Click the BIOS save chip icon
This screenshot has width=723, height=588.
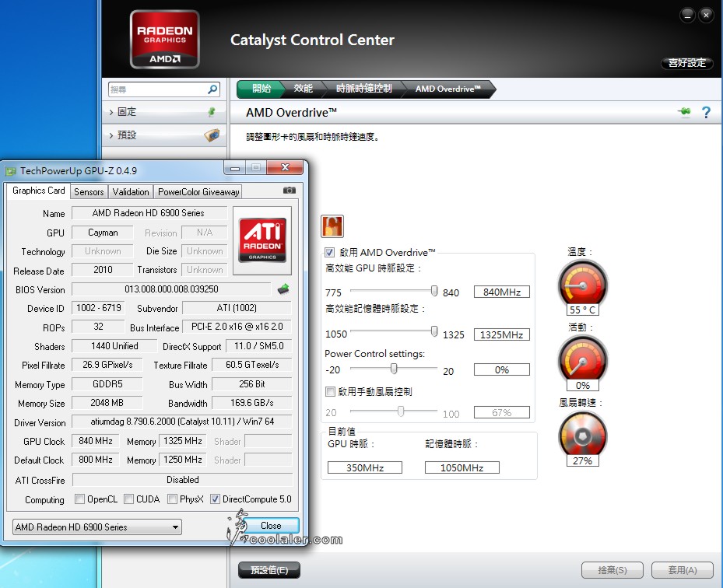point(283,289)
